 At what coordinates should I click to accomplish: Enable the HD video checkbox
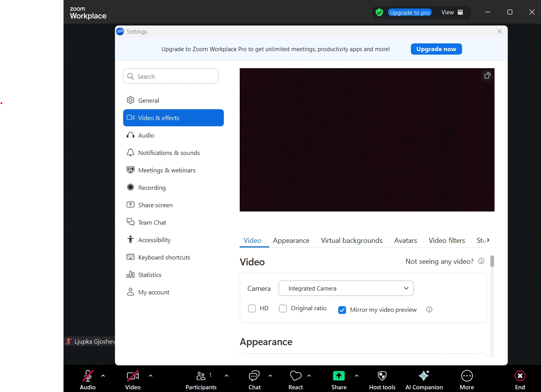[252, 308]
